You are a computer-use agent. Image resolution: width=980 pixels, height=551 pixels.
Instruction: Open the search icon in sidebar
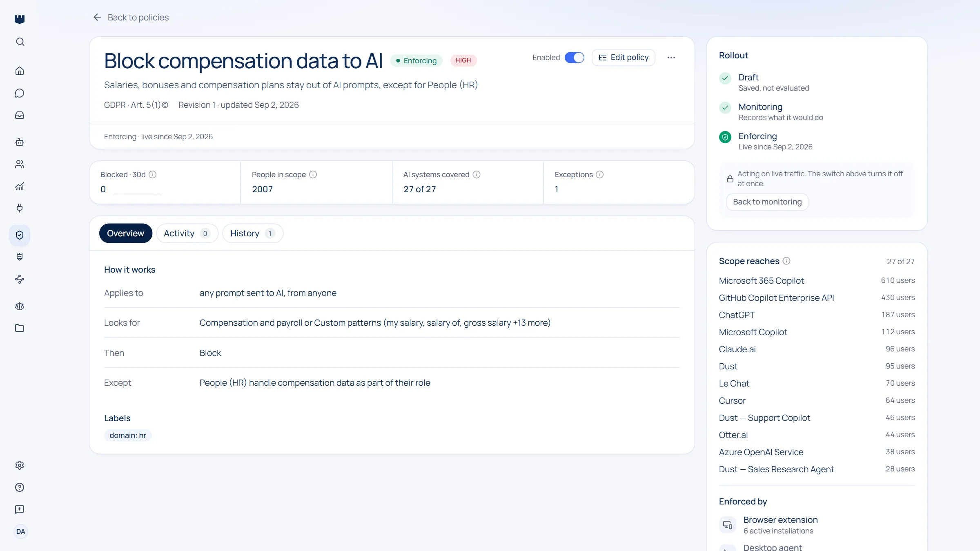20,42
